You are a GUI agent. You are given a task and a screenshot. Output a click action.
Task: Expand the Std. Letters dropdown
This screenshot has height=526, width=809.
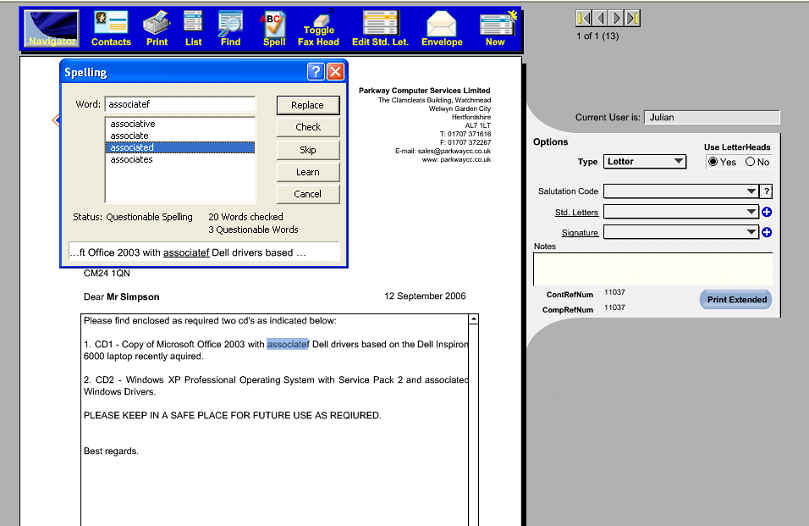point(751,212)
